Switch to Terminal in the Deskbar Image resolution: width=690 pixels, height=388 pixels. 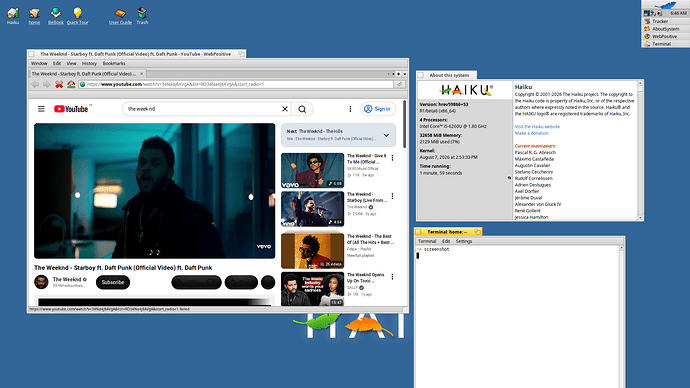[665, 44]
